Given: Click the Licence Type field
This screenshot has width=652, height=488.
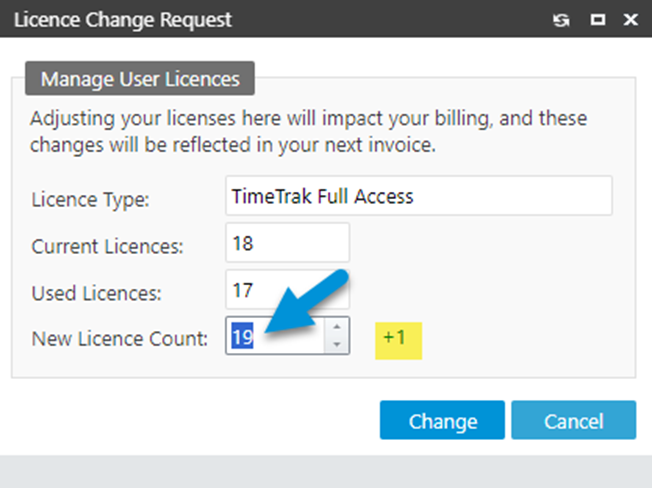Looking at the screenshot, I should (419, 196).
